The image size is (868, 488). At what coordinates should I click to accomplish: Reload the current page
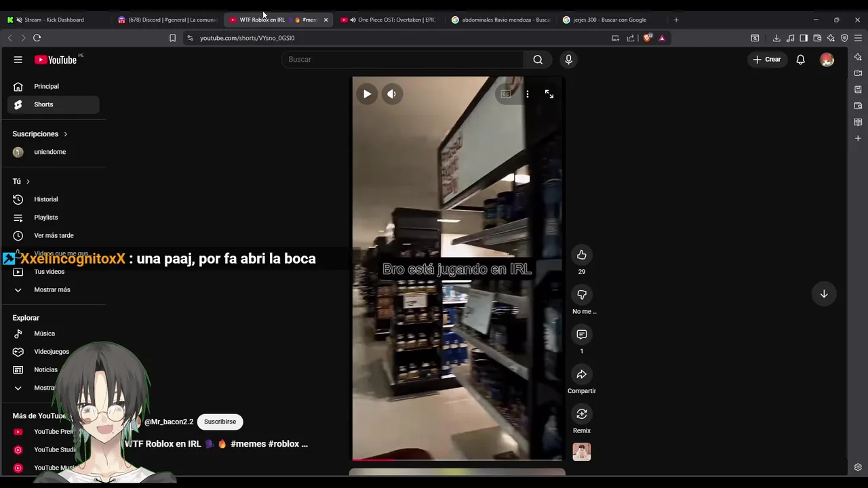(37, 38)
